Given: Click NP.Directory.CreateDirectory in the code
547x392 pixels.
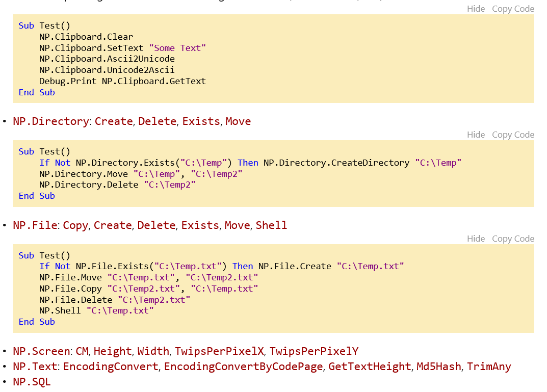Looking at the screenshot, I should (x=336, y=163).
